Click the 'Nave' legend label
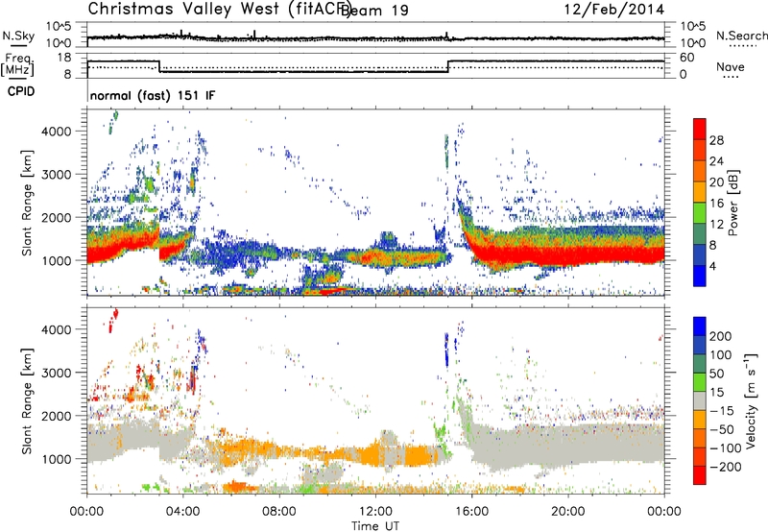The width and height of the screenshot is (768, 532). 730,67
